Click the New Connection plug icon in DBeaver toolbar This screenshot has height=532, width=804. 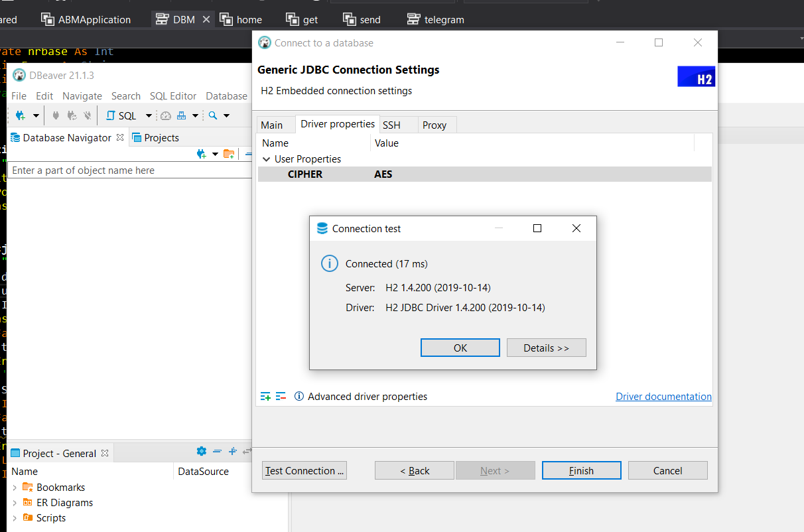click(x=21, y=115)
